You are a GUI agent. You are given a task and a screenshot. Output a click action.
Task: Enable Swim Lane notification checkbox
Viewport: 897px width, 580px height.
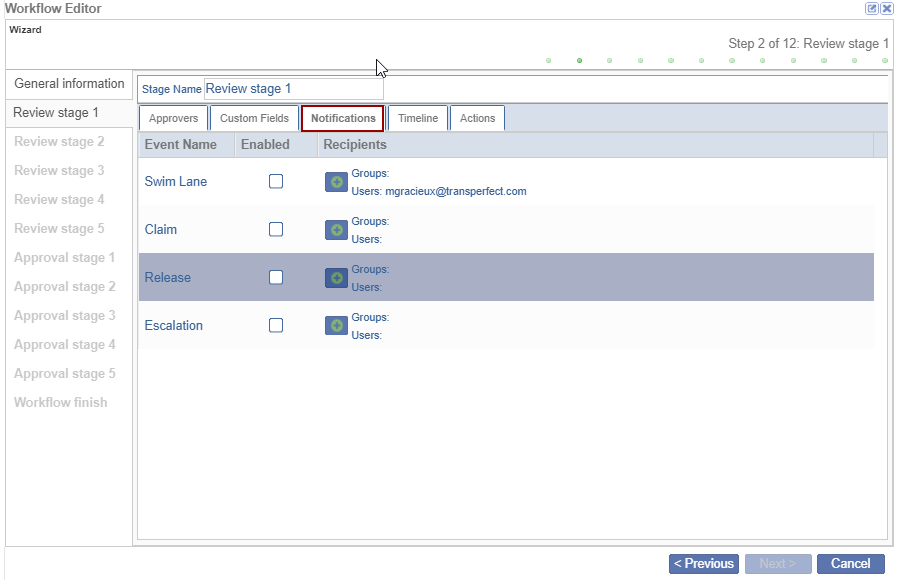pyautogui.click(x=276, y=181)
